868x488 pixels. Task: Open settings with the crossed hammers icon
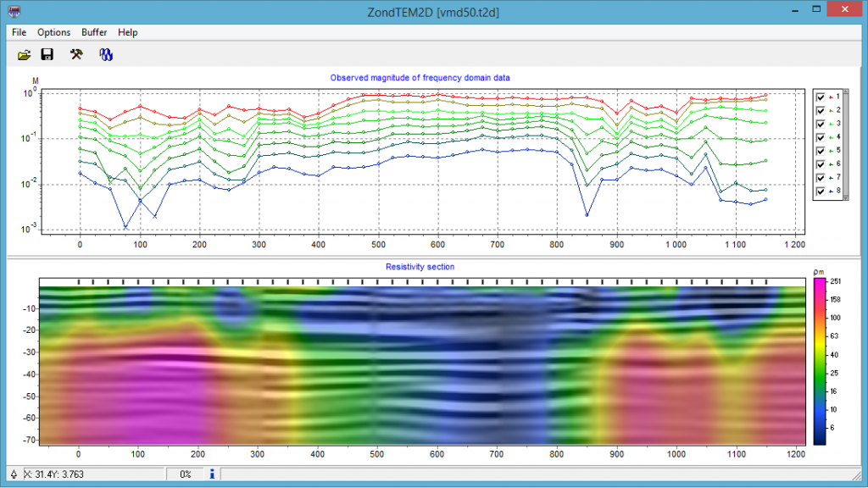click(x=76, y=55)
